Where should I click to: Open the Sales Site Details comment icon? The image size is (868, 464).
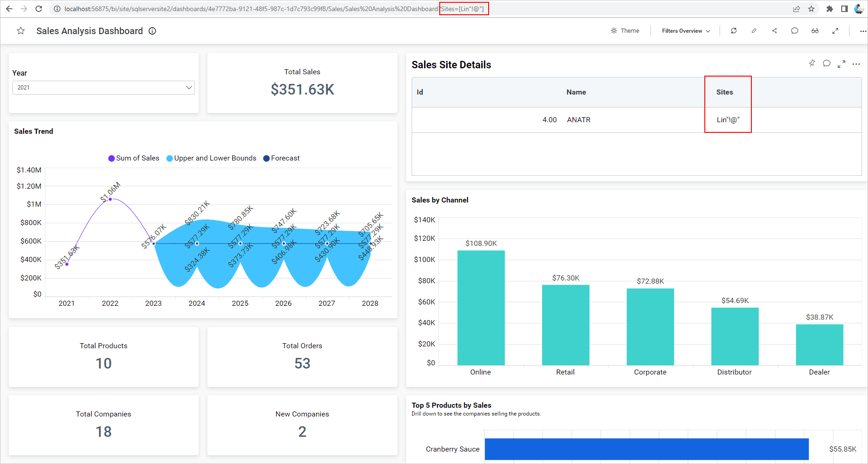pyautogui.click(x=827, y=64)
